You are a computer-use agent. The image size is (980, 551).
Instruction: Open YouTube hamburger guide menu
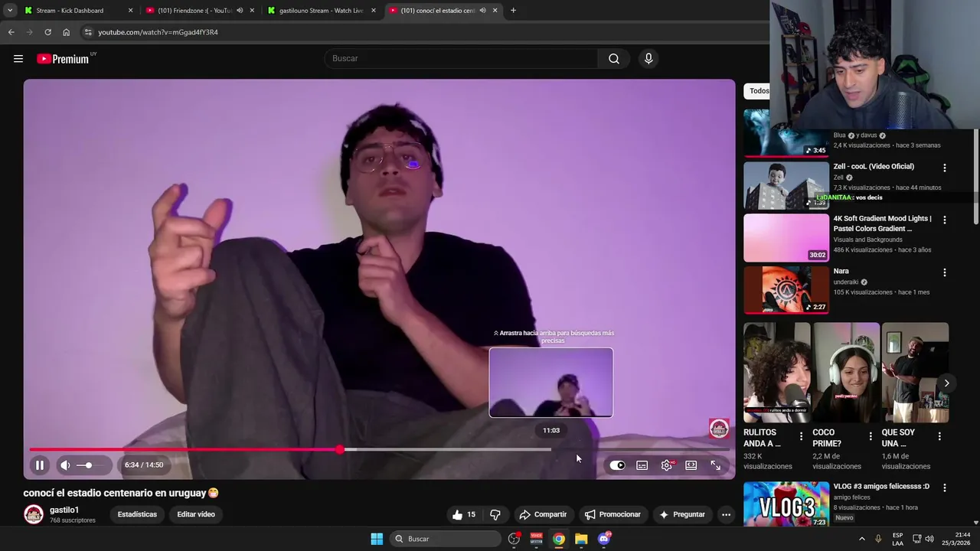[x=18, y=59]
